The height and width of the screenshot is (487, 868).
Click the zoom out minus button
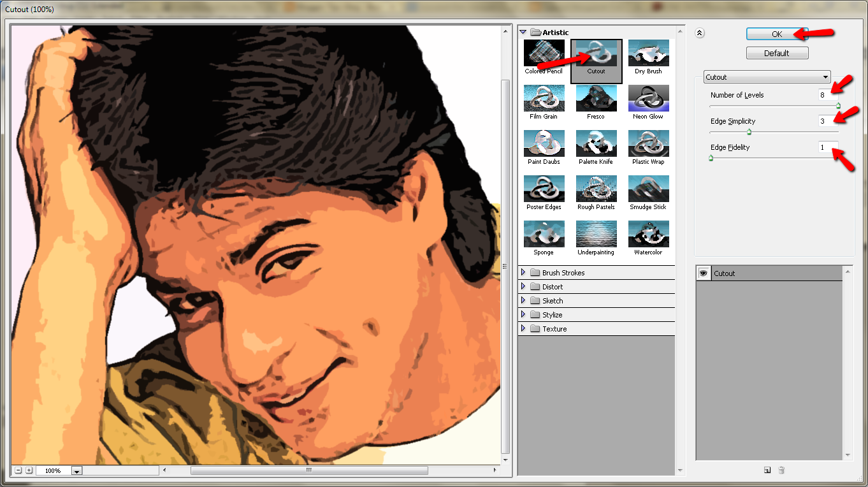(x=18, y=470)
